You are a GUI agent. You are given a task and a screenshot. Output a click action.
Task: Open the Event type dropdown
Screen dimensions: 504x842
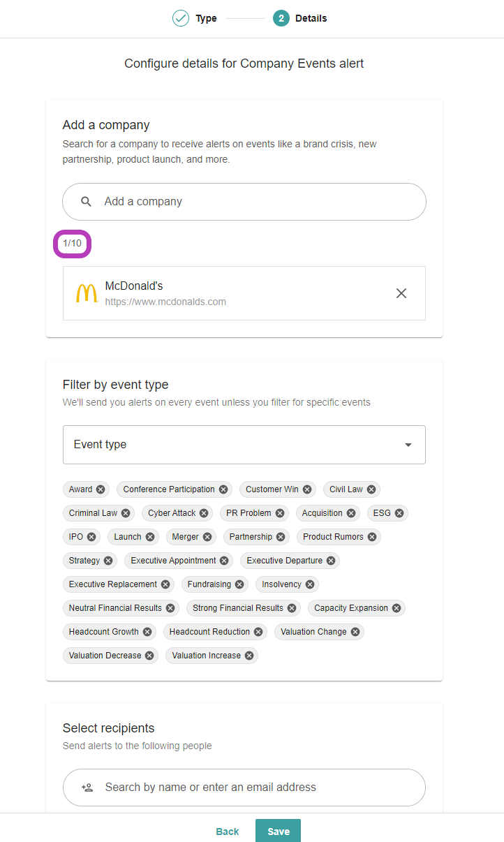244,445
